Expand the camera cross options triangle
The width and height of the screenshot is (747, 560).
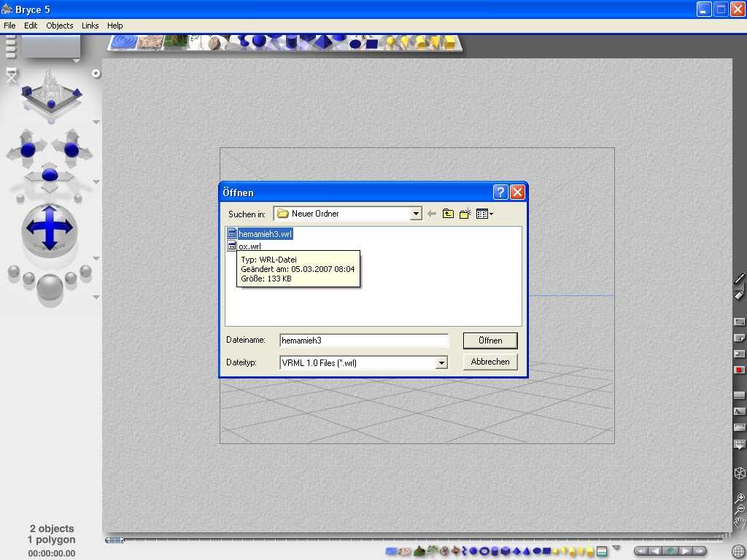pyautogui.click(x=96, y=182)
